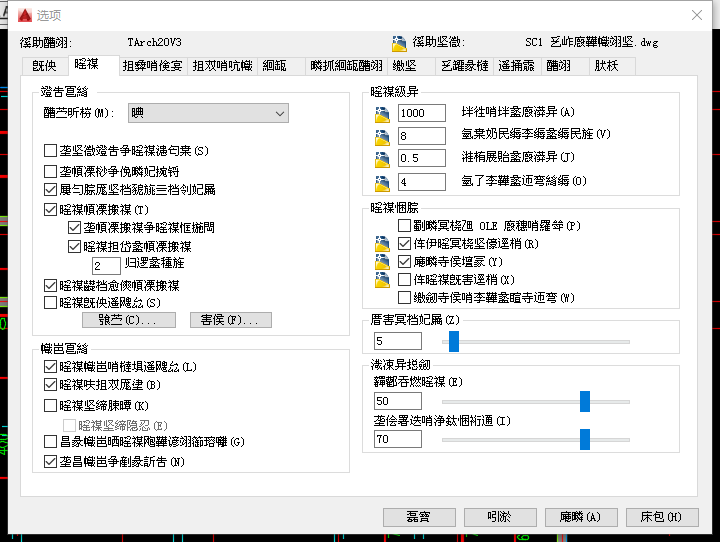Click the red AutoCAD logo in the title bar
This screenshot has height=542, width=720.
[25, 15]
